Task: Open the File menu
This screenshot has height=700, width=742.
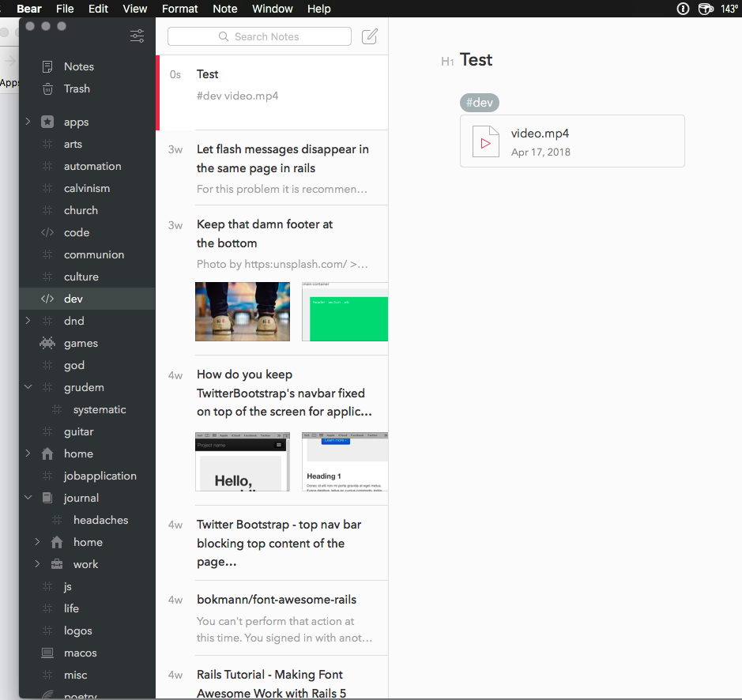Action: point(65,9)
